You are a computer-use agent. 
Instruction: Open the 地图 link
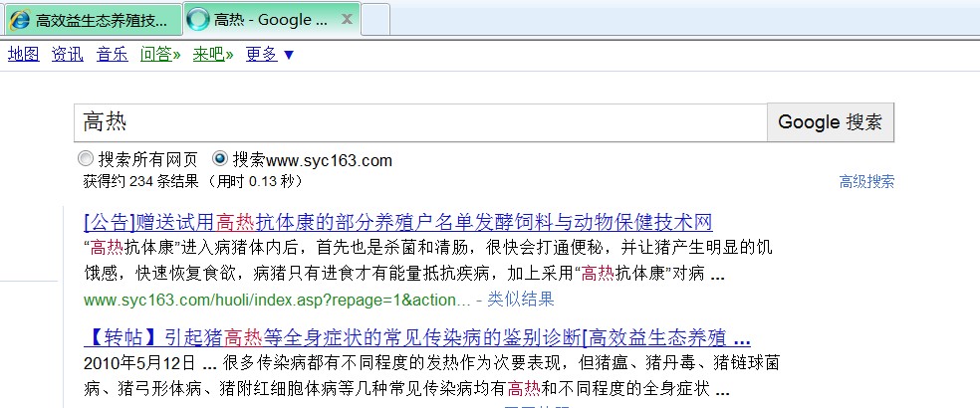23,54
